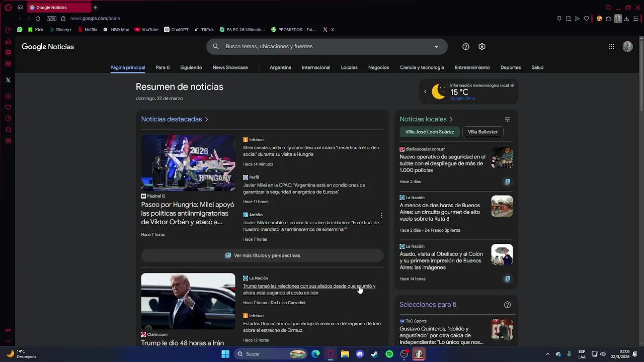Go to the Para ti tab
The height and width of the screenshot is (362, 644).
click(163, 67)
